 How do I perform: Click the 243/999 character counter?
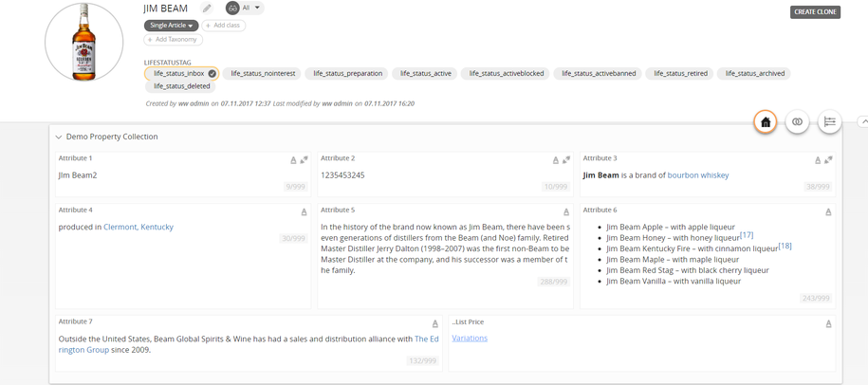coord(816,299)
